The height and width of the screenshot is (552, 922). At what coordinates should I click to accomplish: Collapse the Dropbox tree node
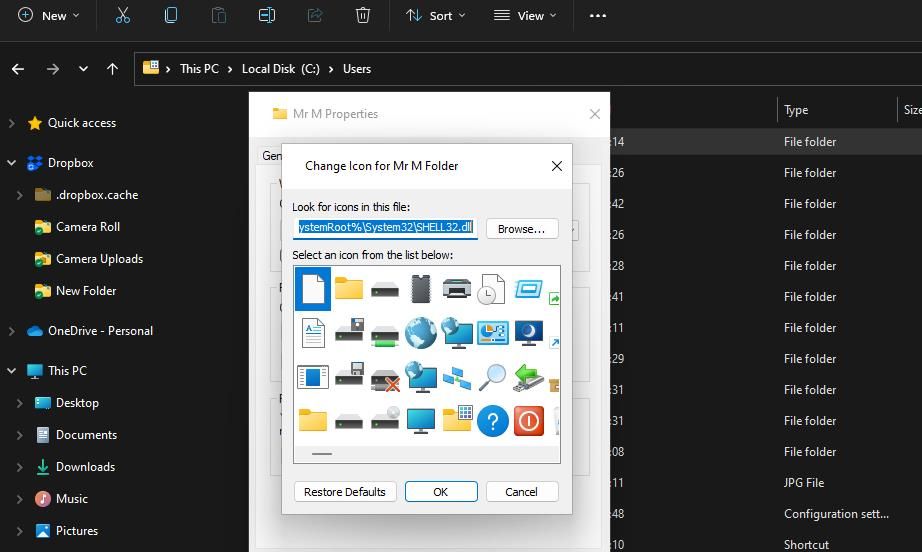click(x=12, y=163)
